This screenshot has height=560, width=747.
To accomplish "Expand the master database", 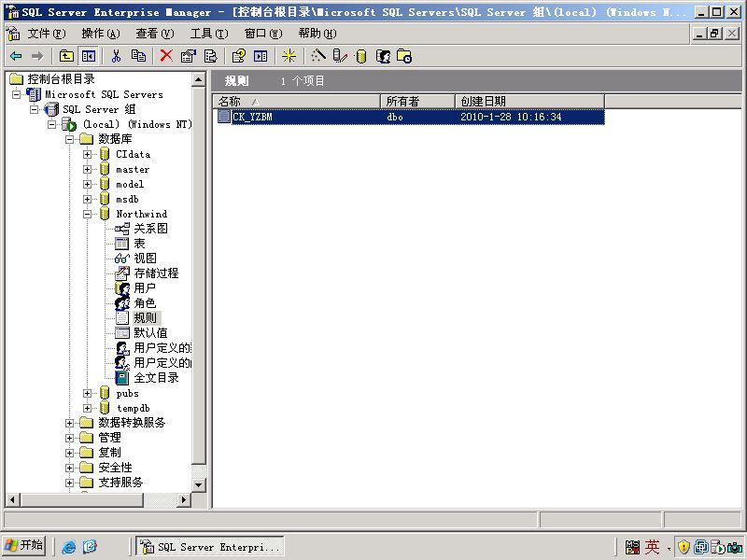I will pos(87,169).
